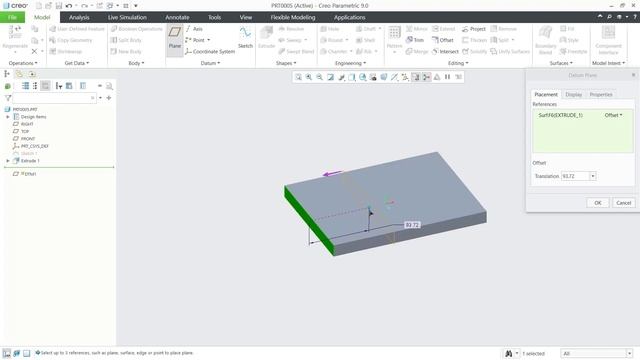The image size is (640, 360).
Task: Toggle the green status indicator in model tree
Action: click(7, 86)
